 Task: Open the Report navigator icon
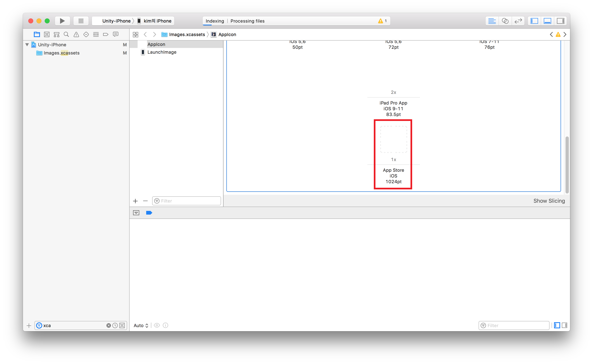(116, 34)
